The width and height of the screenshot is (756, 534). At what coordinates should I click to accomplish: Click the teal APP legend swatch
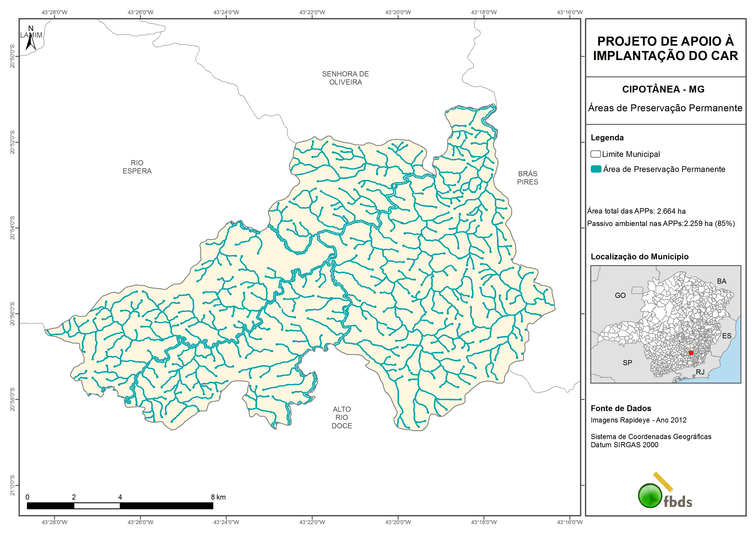click(596, 169)
